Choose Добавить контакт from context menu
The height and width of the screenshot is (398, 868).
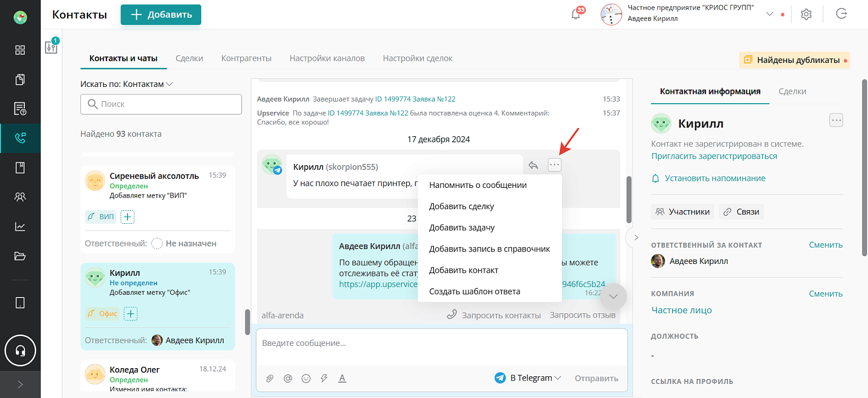click(x=489, y=270)
